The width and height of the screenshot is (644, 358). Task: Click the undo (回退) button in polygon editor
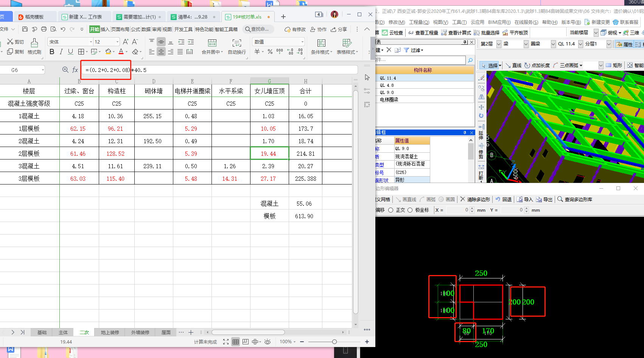(504, 199)
